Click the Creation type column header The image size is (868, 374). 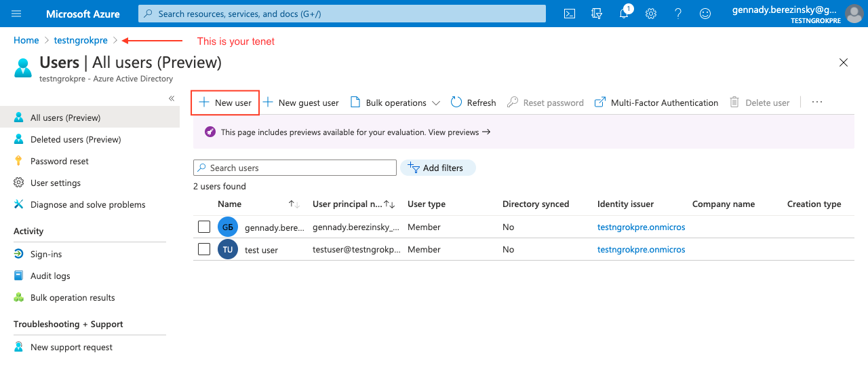point(814,204)
